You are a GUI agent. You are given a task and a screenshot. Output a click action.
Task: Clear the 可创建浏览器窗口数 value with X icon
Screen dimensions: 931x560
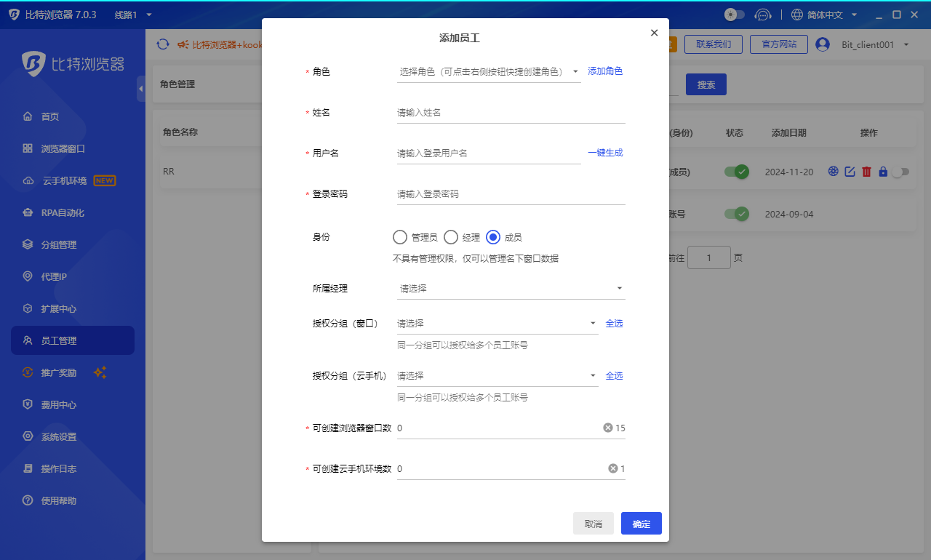click(x=608, y=428)
